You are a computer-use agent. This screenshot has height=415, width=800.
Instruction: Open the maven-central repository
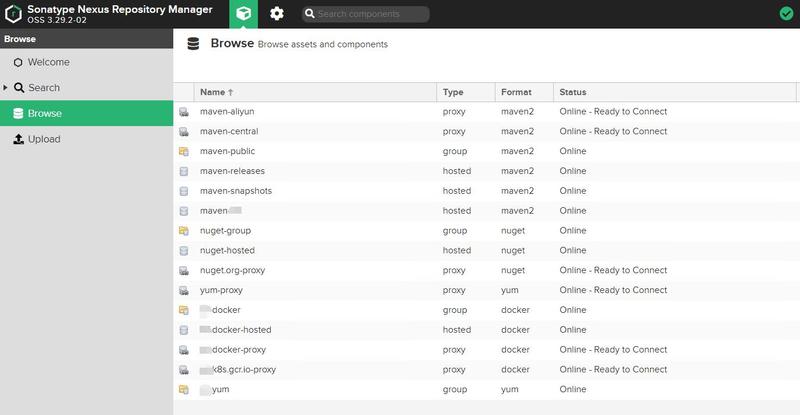tap(229, 131)
